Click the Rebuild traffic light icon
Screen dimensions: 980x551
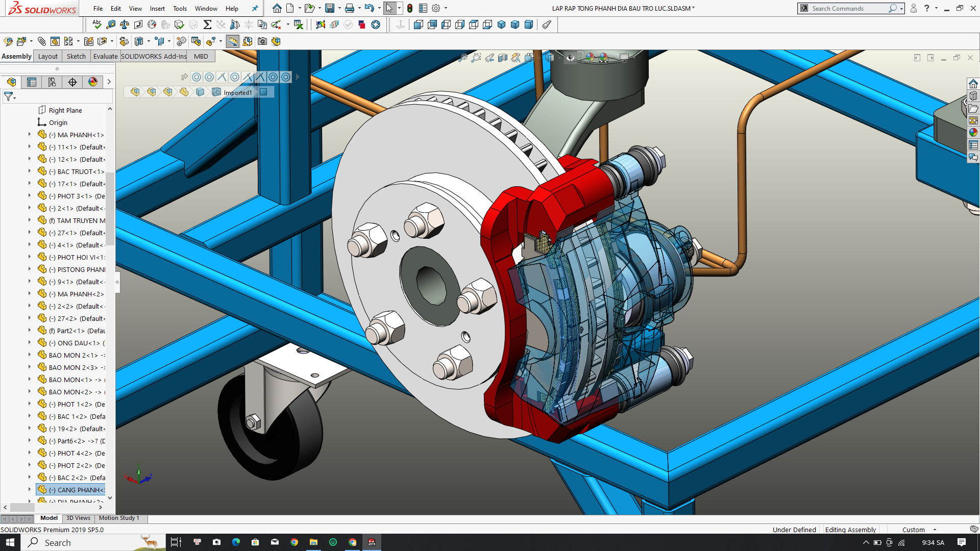coord(410,8)
